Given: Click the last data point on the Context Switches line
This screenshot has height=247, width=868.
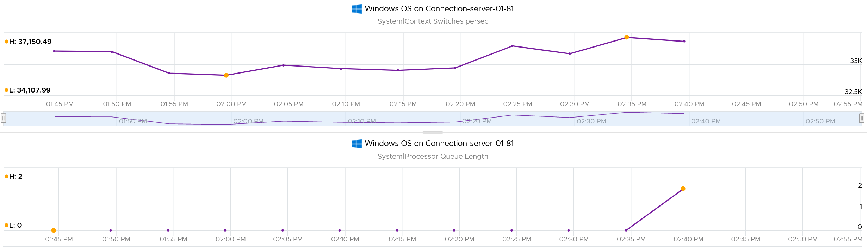Looking at the screenshot, I should 684,42.
